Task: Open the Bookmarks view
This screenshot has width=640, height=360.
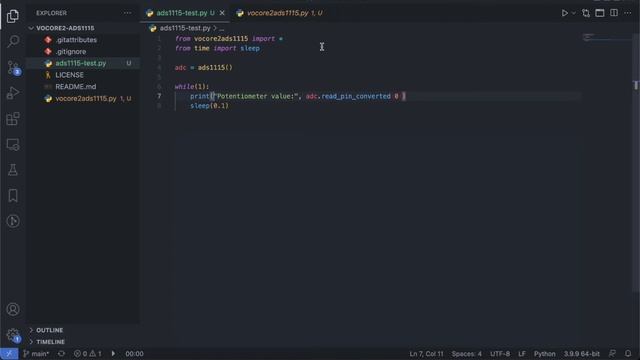Action: point(13,196)
